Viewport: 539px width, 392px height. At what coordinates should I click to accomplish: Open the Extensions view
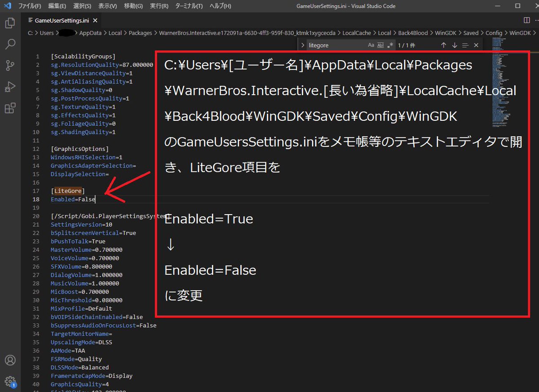click(x=10, y=108)
